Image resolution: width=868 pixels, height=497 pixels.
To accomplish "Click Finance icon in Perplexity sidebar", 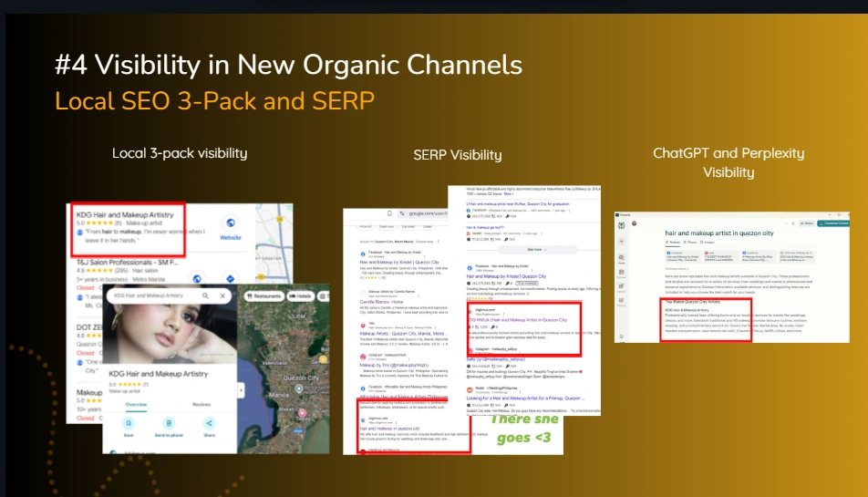I will pyautogui.click(x=621, y=300).
